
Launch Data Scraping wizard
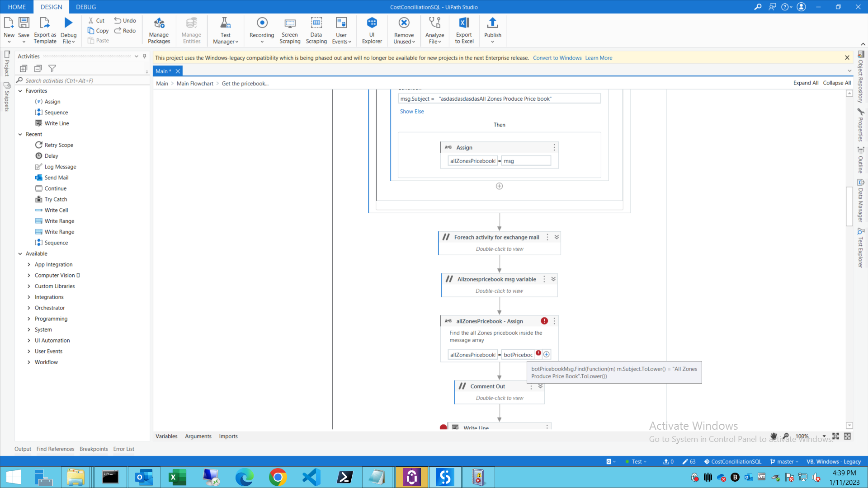click(x=316, y=30)
